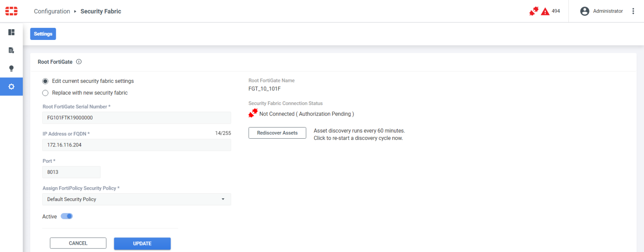The width and height of the screenshot is (644, 252).
Task: Select Edit current security fabric settings
Action: [x=45, y=81]
